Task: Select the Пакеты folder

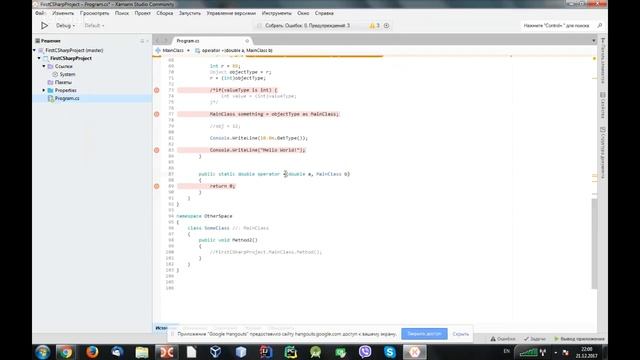Action: click(63, 82)
